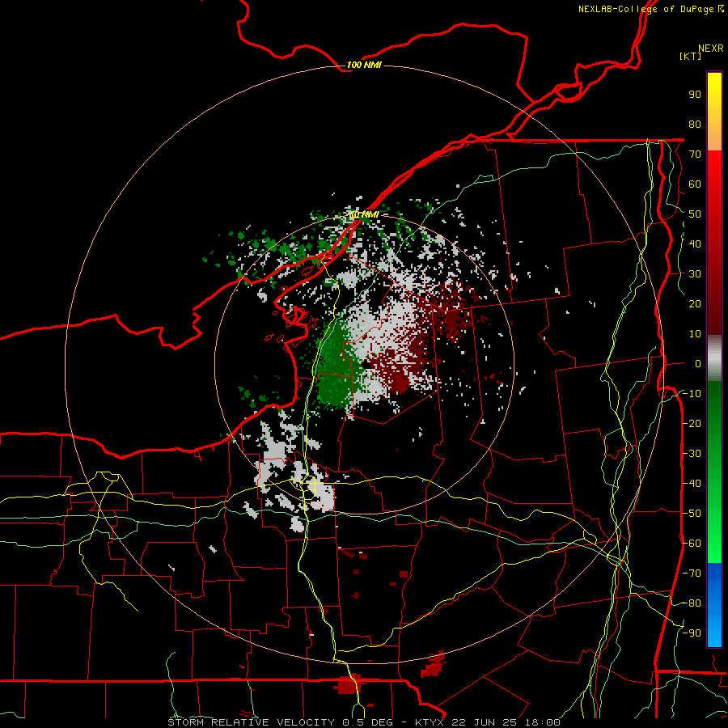The image size is (728, 728).
Task: Click the 50 NMI range ring label
Action: (x=364, y=214)
